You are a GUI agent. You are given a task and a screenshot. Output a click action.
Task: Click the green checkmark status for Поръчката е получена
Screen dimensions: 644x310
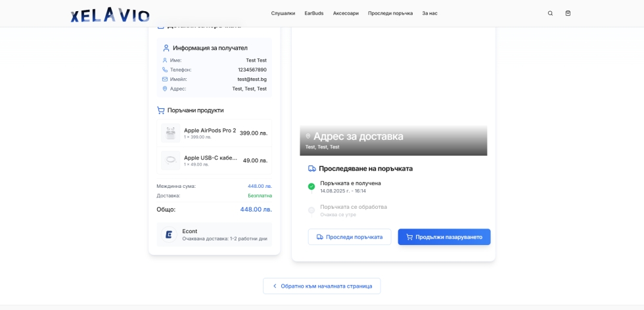[311, 187]
